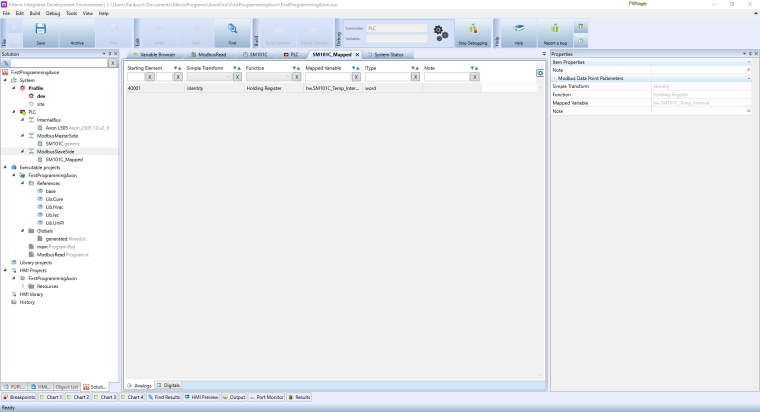Select Library projects node

[x=35, y=263]
